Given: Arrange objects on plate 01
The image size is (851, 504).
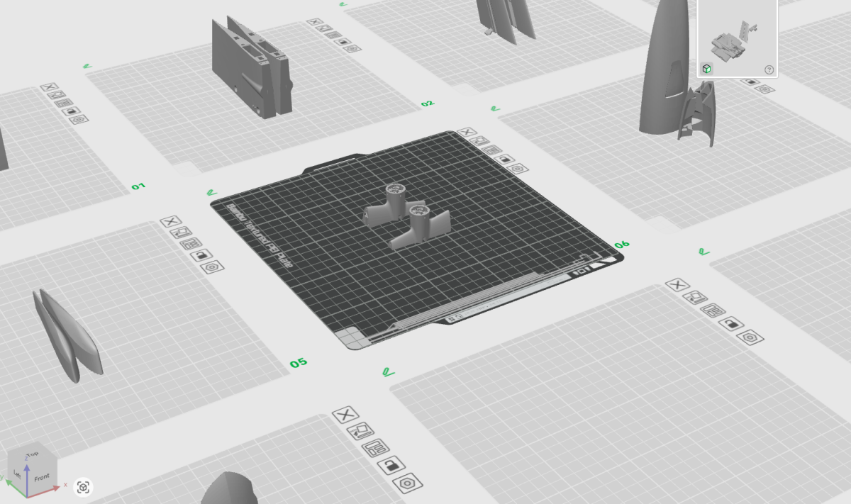Looking at the screenshot, I should pos(64,103).
